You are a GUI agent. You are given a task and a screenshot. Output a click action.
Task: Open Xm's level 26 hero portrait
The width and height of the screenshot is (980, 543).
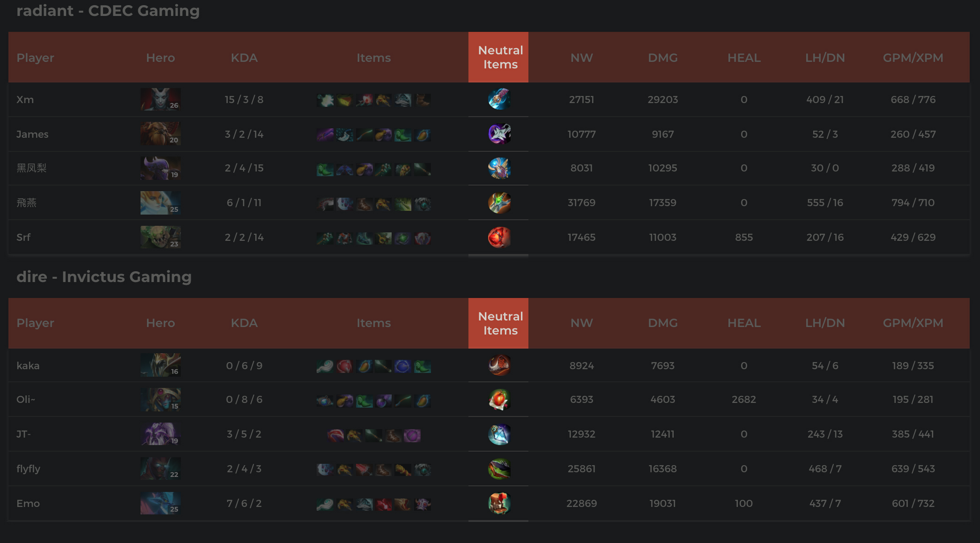(x=160, y=99)
